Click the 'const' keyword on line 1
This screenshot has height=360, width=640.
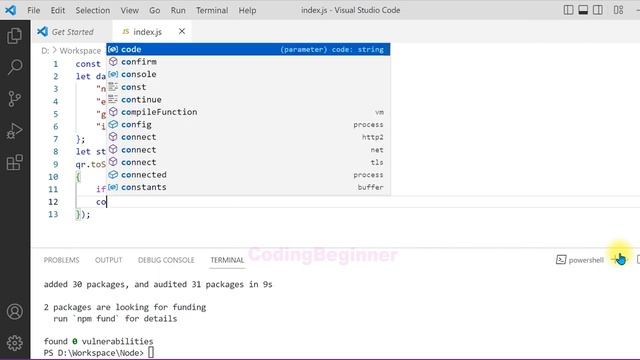(88, 64)
